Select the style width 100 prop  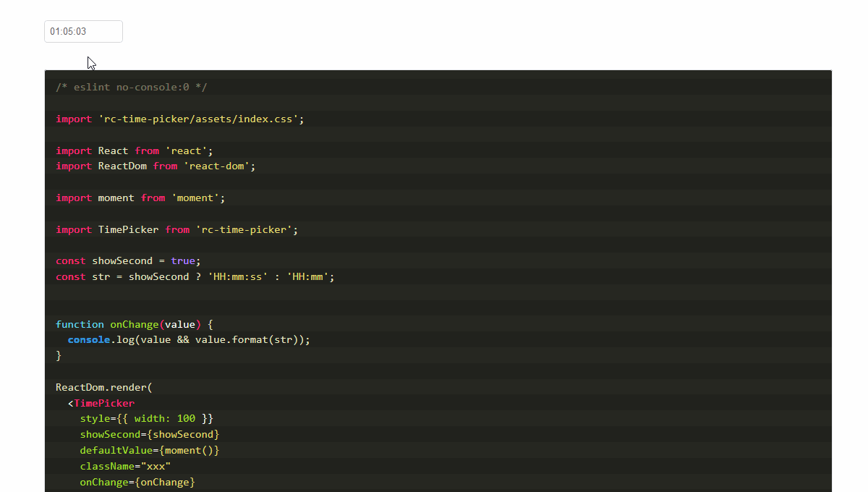pyautogui.click(x=145, y=418)
